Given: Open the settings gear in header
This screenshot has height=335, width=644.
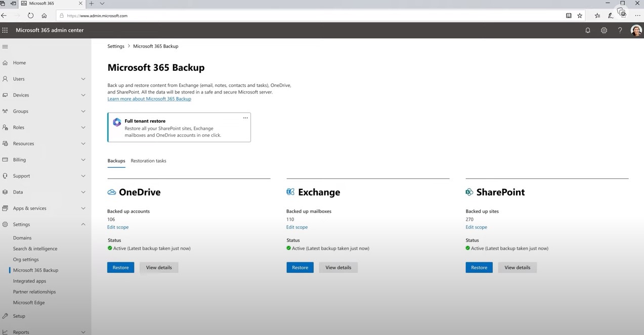Looking at the screenshot, I should [x=604, y=30].
